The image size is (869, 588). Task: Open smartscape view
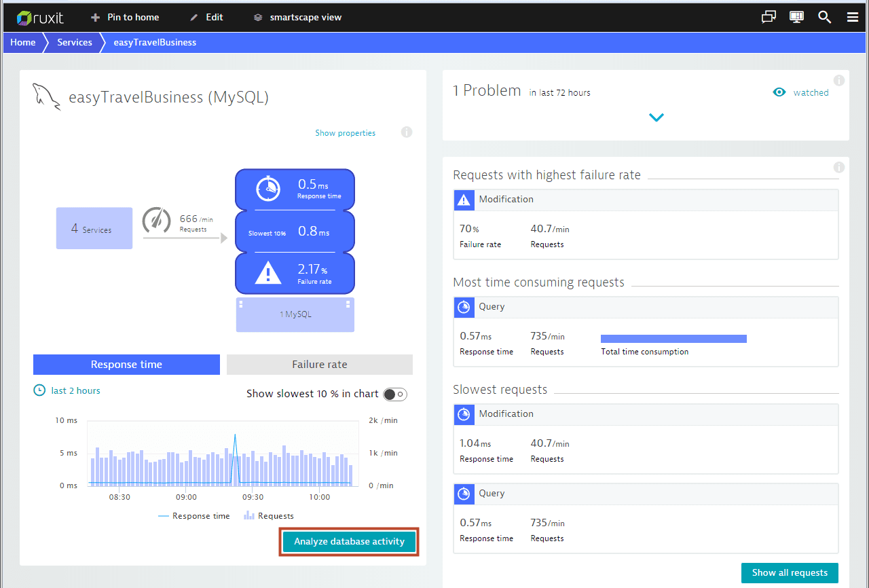(297, 17)
